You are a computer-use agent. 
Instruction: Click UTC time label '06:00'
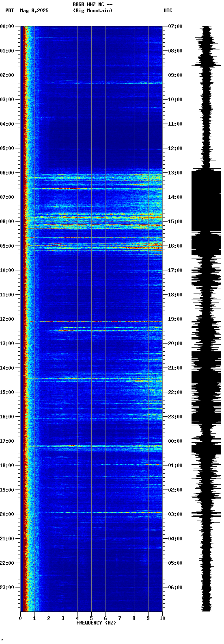pos(175,587)
